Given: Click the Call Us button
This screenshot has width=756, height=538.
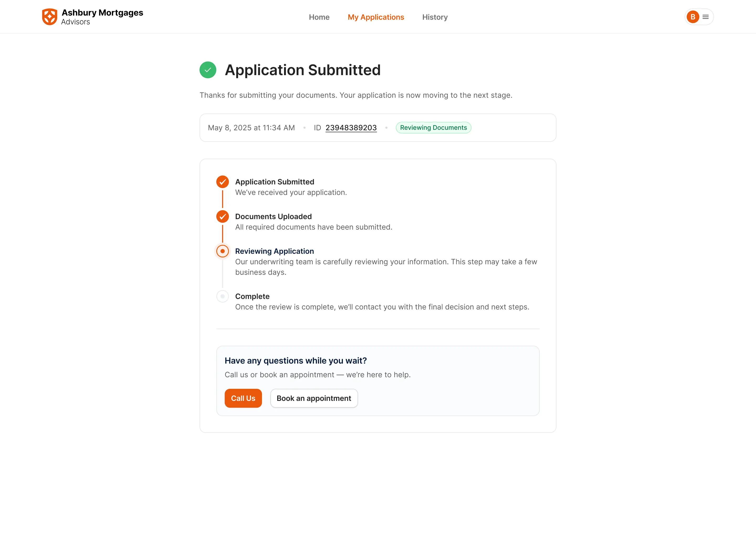Looking at the screenshot, I should (x=243, y=398).
